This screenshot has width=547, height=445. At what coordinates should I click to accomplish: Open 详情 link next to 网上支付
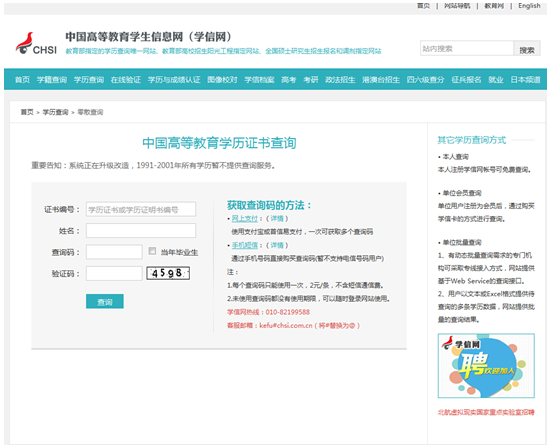(277, 219)
